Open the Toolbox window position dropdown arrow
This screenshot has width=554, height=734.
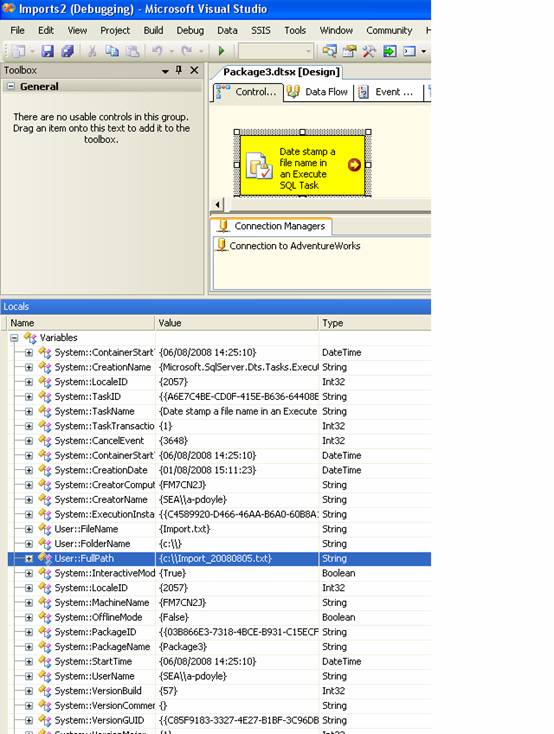point(165,71)
